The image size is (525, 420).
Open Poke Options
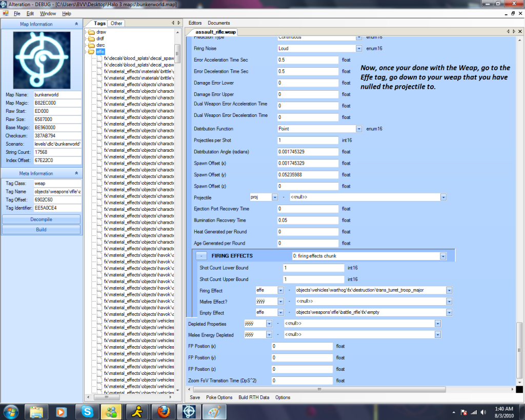point(219,397)
